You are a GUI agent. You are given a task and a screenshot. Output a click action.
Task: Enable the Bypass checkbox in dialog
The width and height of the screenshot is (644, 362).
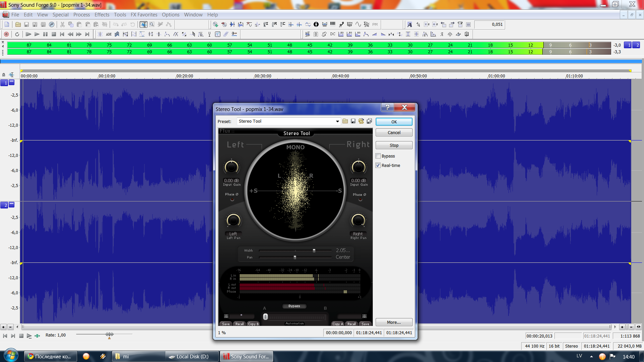[378, 156]
